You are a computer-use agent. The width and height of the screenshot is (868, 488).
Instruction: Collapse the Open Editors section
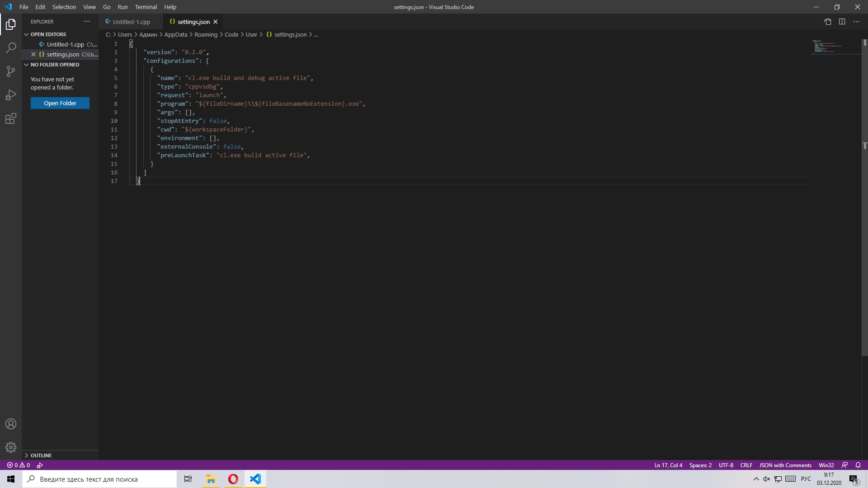(x=60, y=34)
